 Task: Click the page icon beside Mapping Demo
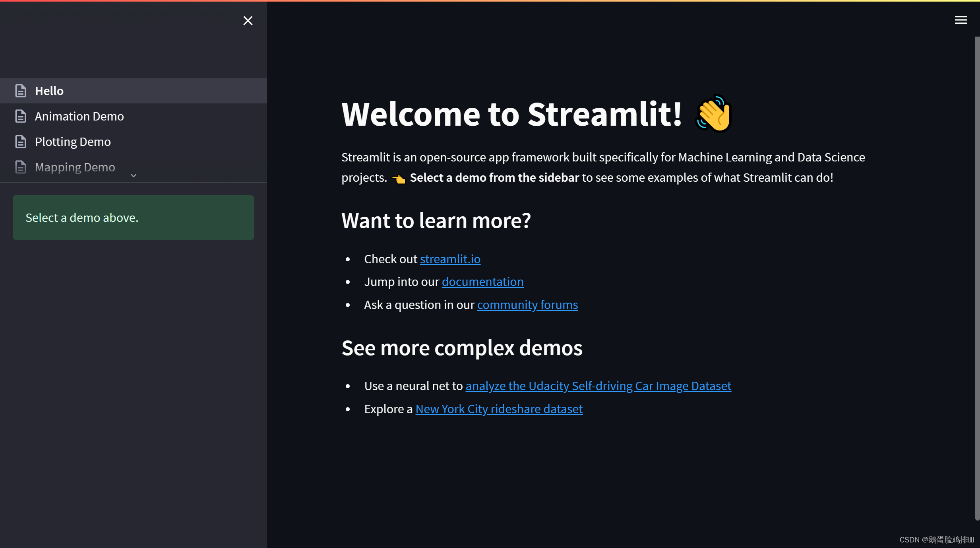tap(21, 167)
